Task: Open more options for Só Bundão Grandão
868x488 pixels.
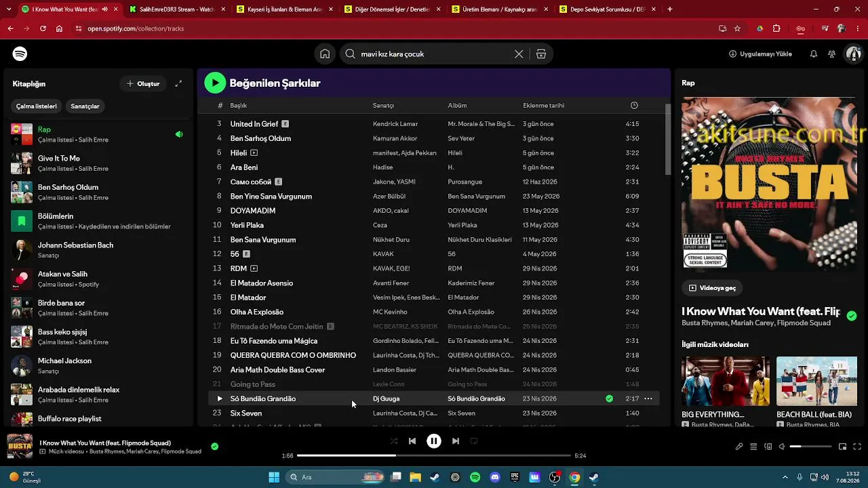Action: pyautogui.click(x=648, y=399)
